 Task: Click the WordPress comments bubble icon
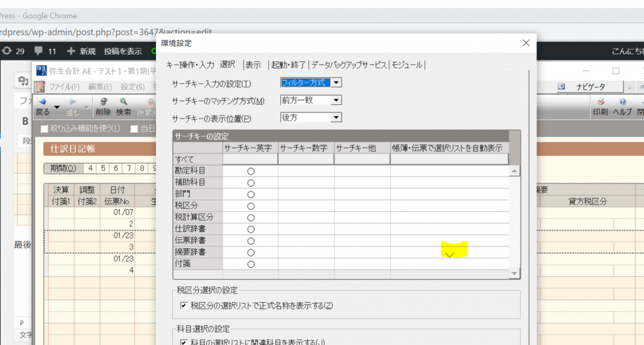click(39, 51)
